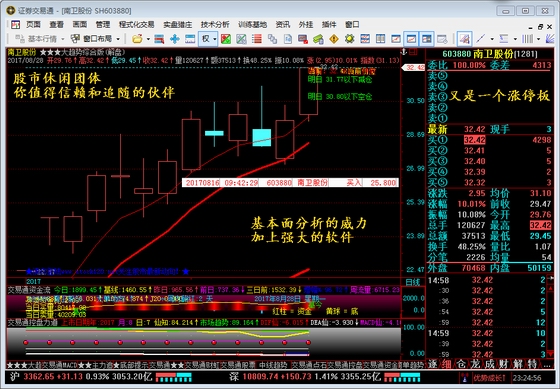Click the yellow diamond warning icon
The height and width of the screenshot is (389, 560).
coord(334,39)
